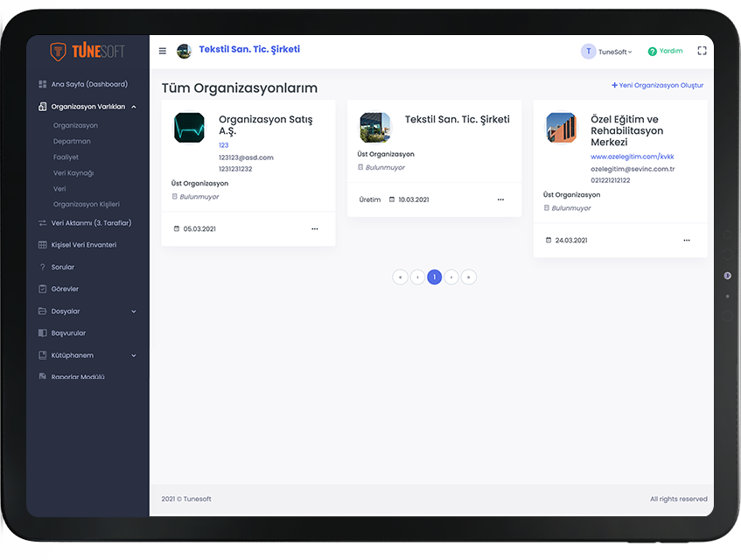Image resolution: width=741 pixels, height=560 pixels.
Task: Open the Raporlar Modülü menu item
Action: 78,376
